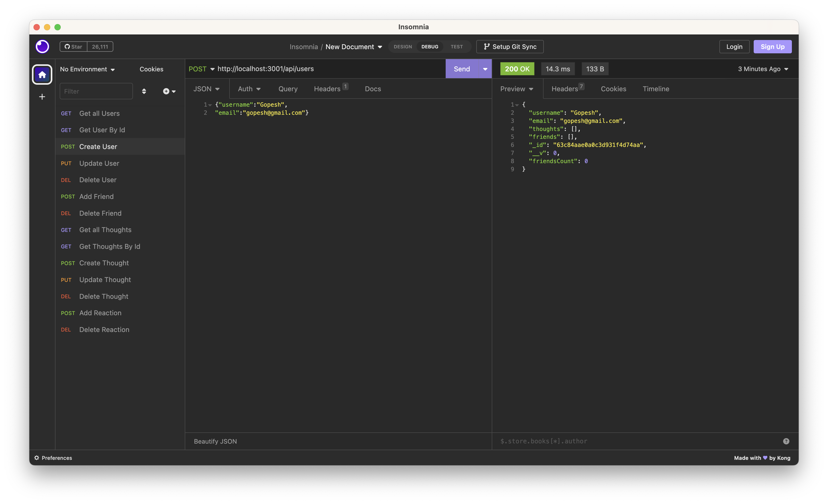Open the request Headers tab
This screenshot has width=828, height=504.
click(x=328, y=89)
